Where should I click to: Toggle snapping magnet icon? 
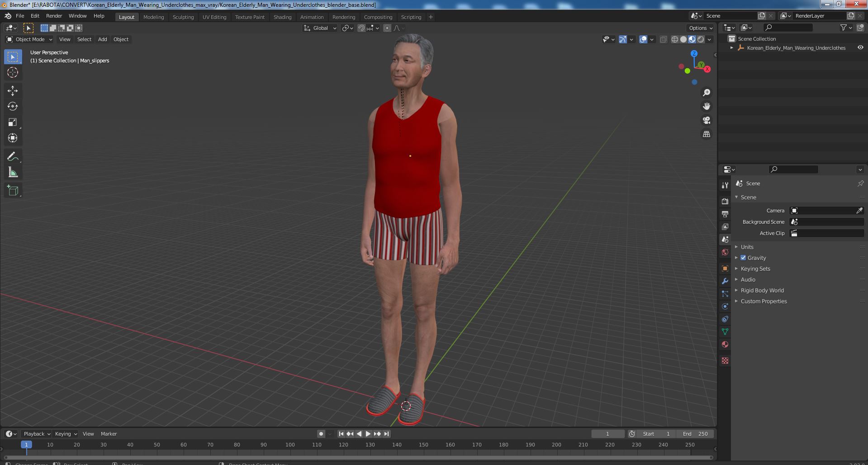click(x=361, y=28)
